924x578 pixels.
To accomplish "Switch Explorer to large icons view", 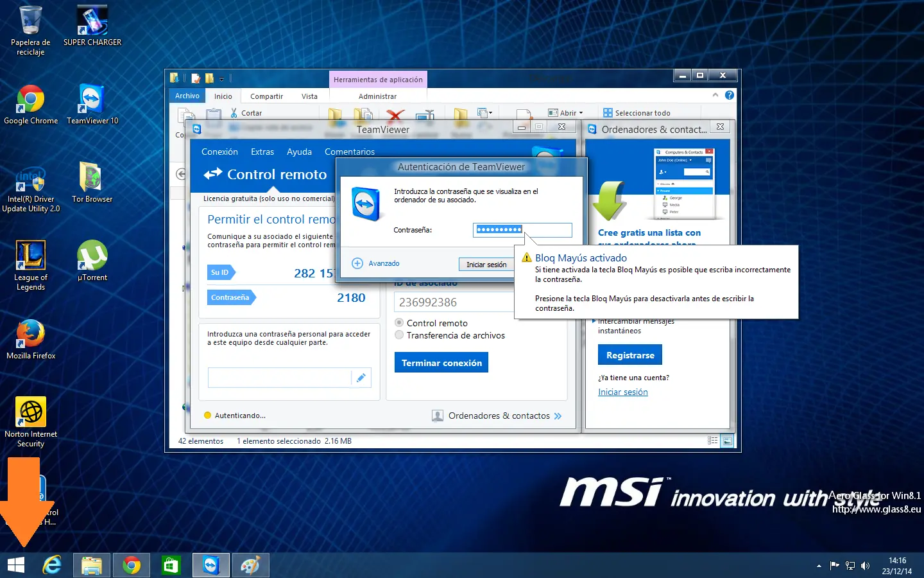I will click(727, 441).
